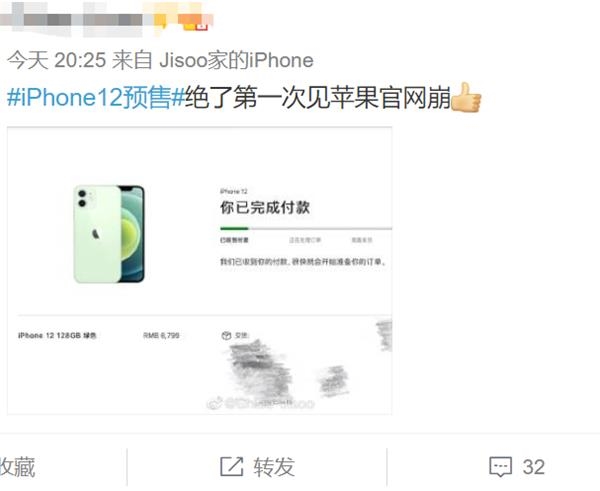Screen dimensions: 600x491
Task: Open the Jisoo家的iPhone source link
Action: click(x=236, y=60)
